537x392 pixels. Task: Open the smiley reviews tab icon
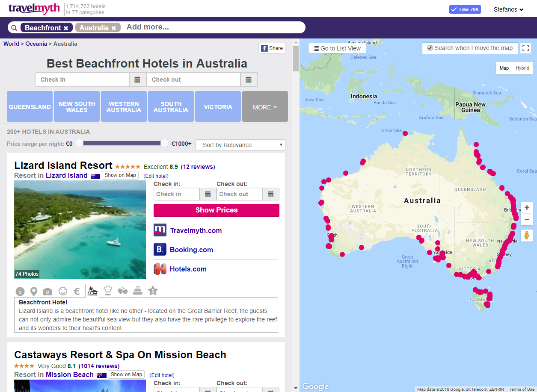point(63,291)
